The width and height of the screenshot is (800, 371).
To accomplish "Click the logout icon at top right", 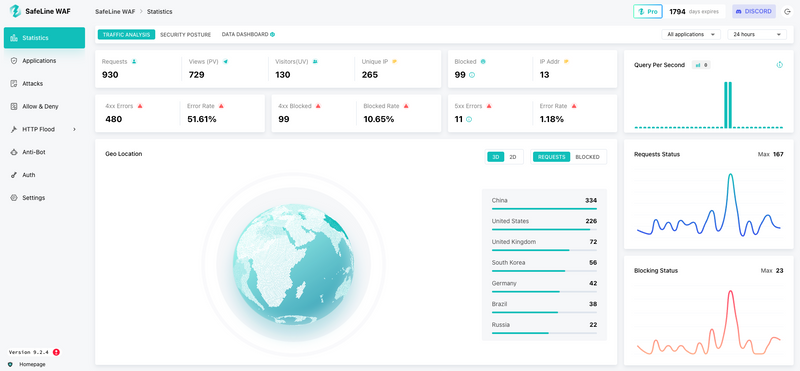I will (x=787, y=11).
